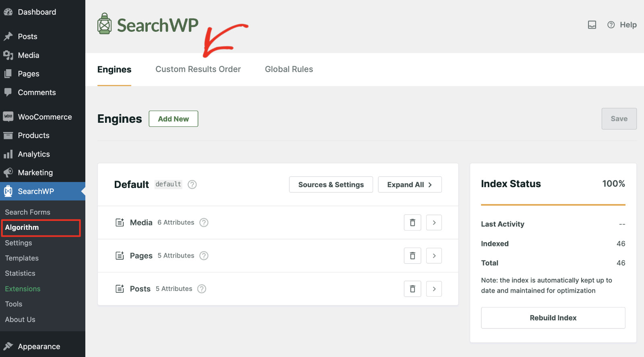Delete the Posts source with trash icon

pos(413,289)
